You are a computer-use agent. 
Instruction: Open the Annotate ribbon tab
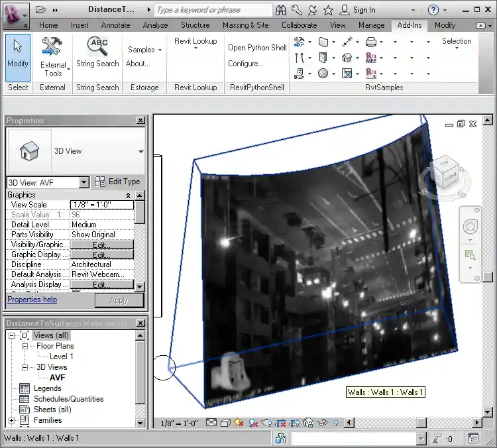point(115,25)
